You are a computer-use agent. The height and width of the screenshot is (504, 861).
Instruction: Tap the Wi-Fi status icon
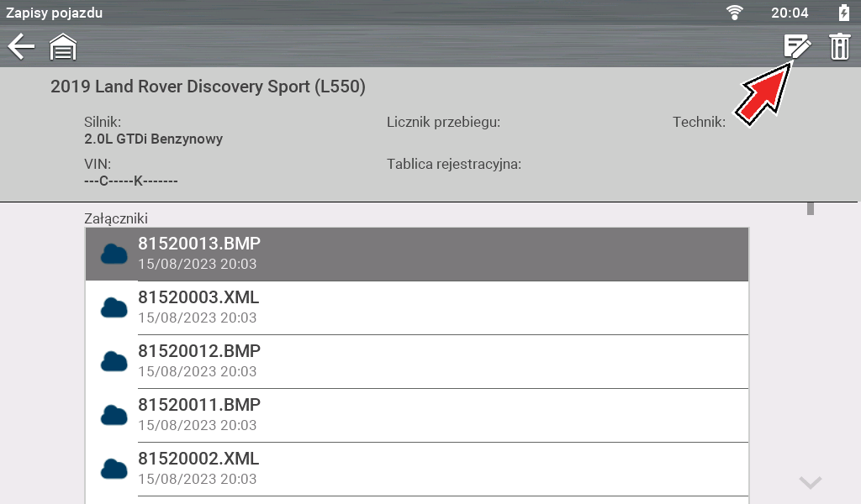pos(736,13)
